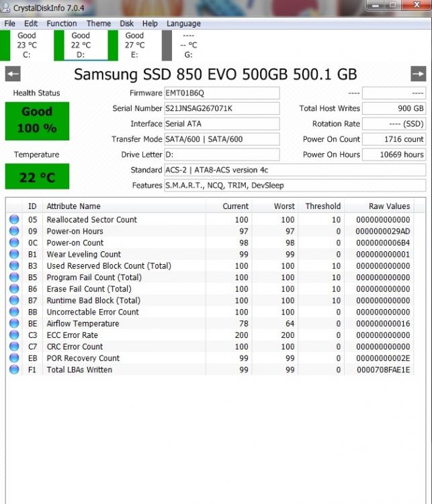Open the File menu

coord(10,24)
